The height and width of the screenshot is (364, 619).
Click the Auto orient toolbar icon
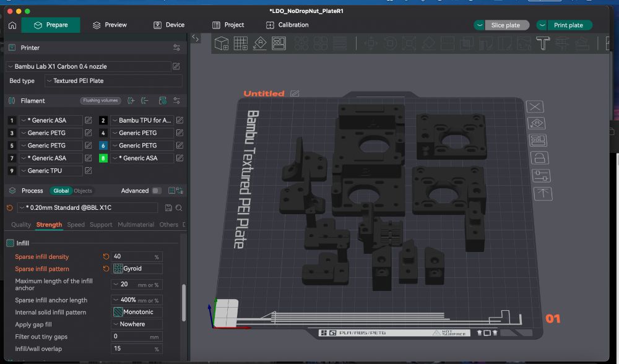[x=260, y=43]
